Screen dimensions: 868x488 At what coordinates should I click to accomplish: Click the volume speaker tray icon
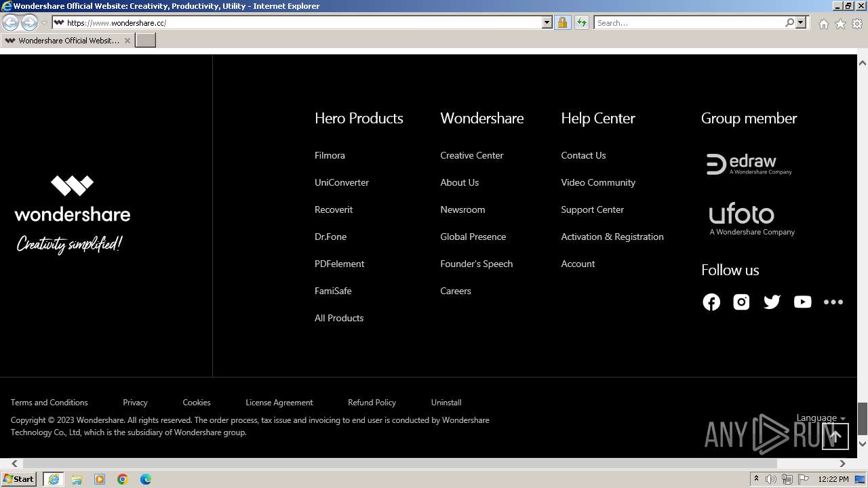pos(771,479)
